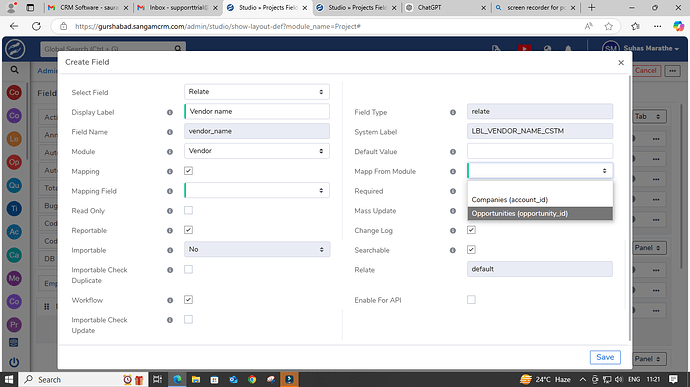The image size is (690, 387).
Task: Open the Mapping Field dropdown
Action: 257,191
